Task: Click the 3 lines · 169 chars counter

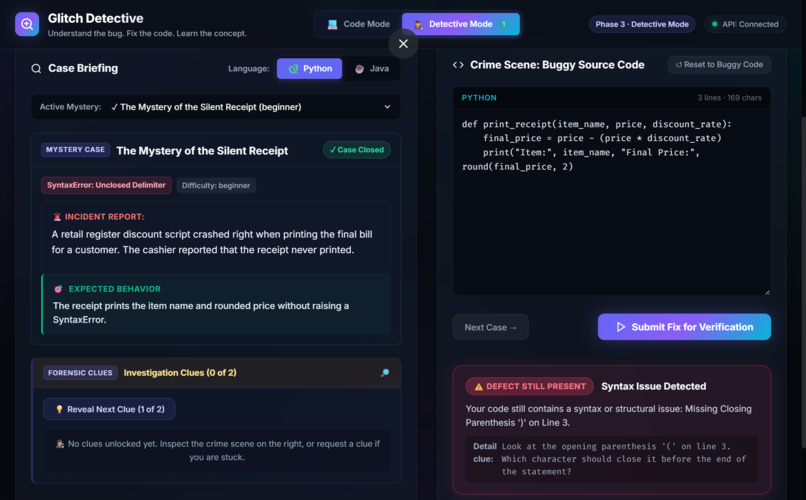Action: pyautogui.click(x=729, y=98)
